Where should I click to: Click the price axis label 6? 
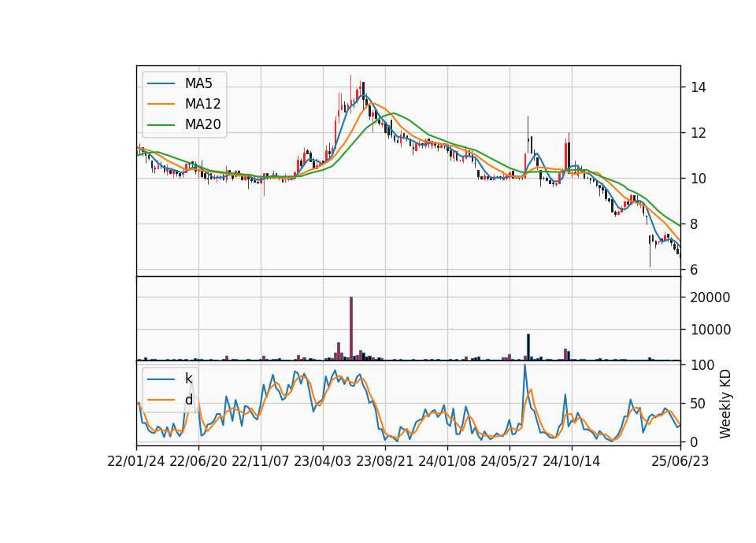(x=695, y=270)
